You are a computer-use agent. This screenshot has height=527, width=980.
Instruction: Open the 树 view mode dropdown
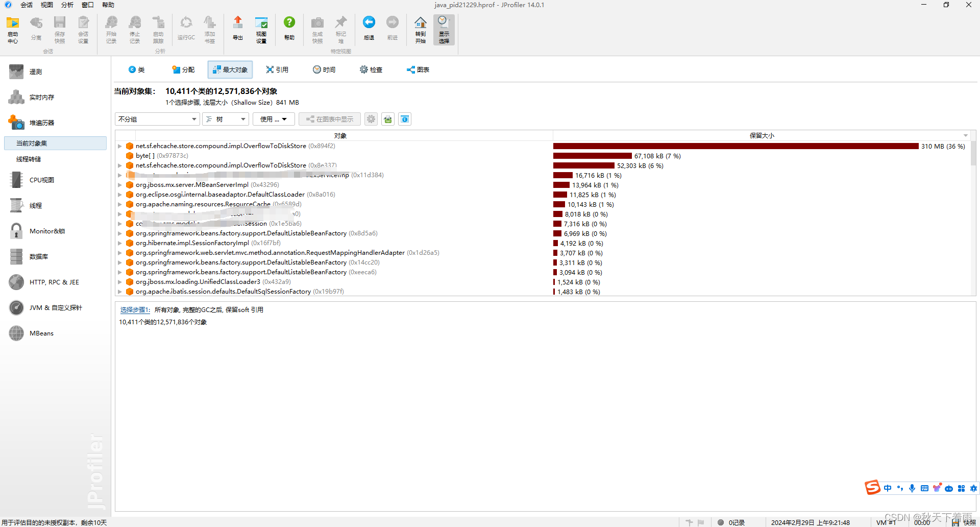(225, 119)
